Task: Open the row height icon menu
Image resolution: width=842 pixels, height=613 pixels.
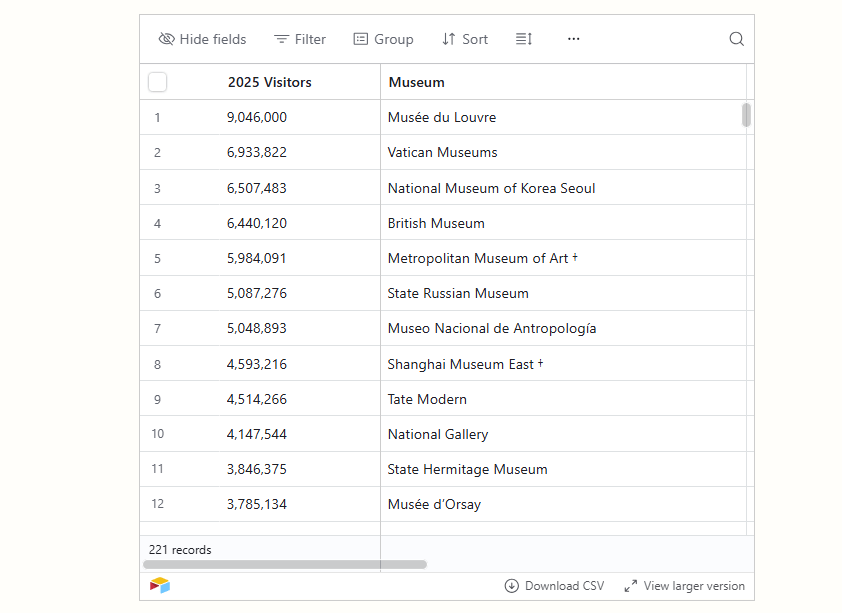Action: (x=524, y=39)
